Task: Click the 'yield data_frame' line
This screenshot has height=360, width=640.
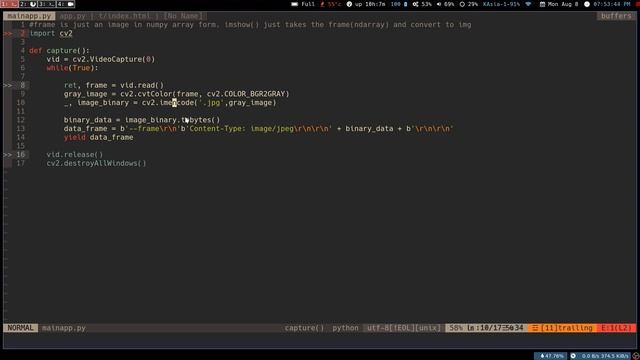Action: 98,137
